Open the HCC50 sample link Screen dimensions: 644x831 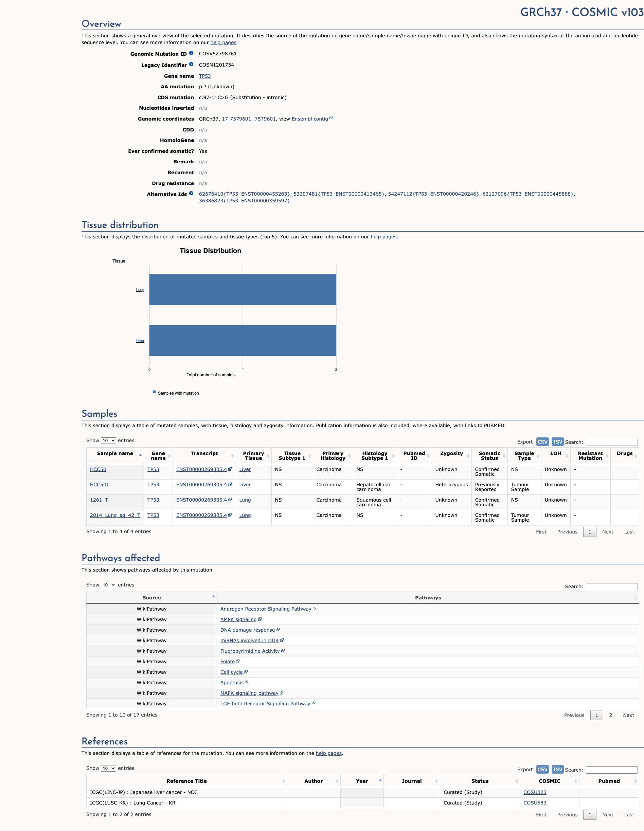click(98, 470)
